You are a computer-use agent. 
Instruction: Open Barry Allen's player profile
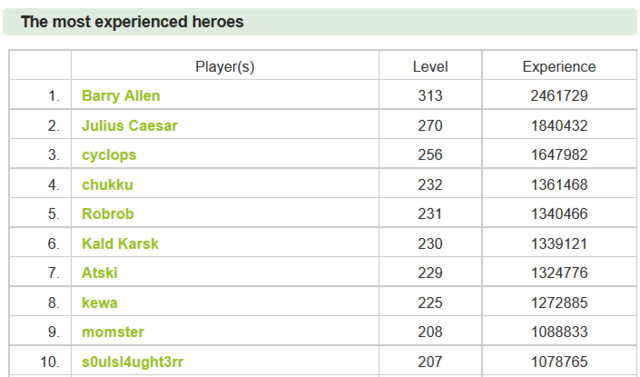tap(121, 96)
